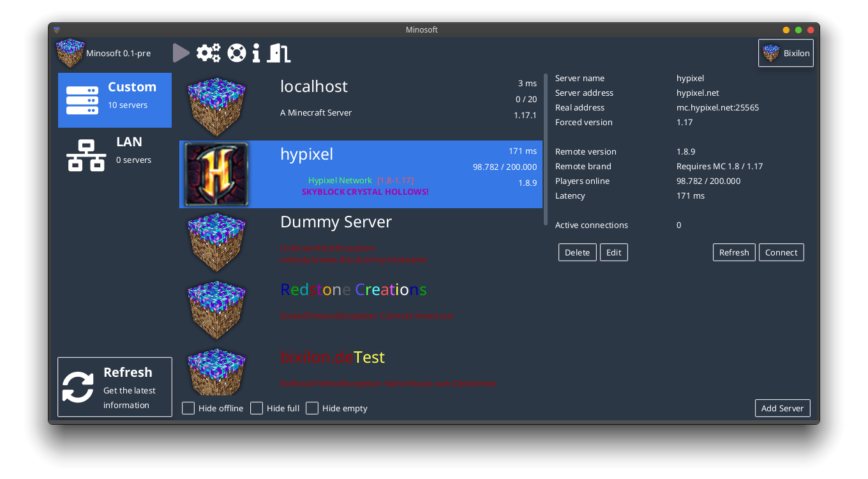Click the hypixel.net server address value
868x479 pixels.
pyautogui.click(x=698, y=93)
